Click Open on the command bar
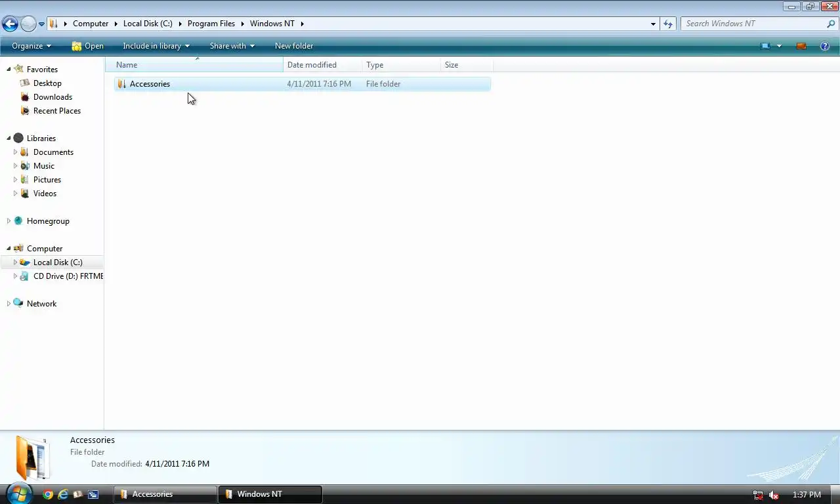The height and width of the screenshot is (504, 840). click(87, 46)
